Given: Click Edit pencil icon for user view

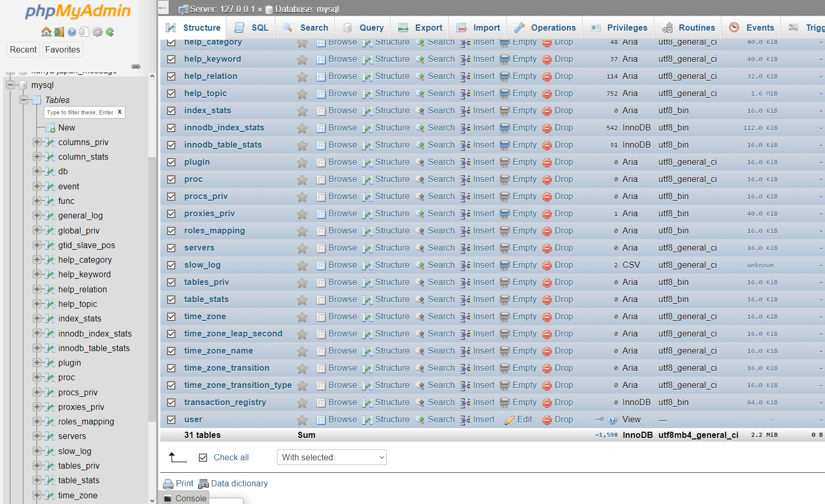Looking at the screenshot, I should click(510, 420).
